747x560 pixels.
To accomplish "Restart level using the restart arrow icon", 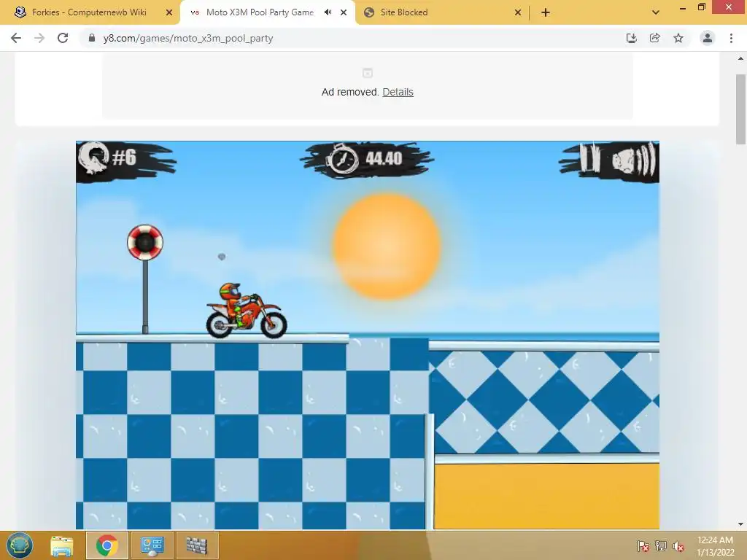I will pyautogui.click(x=94, y=157).
